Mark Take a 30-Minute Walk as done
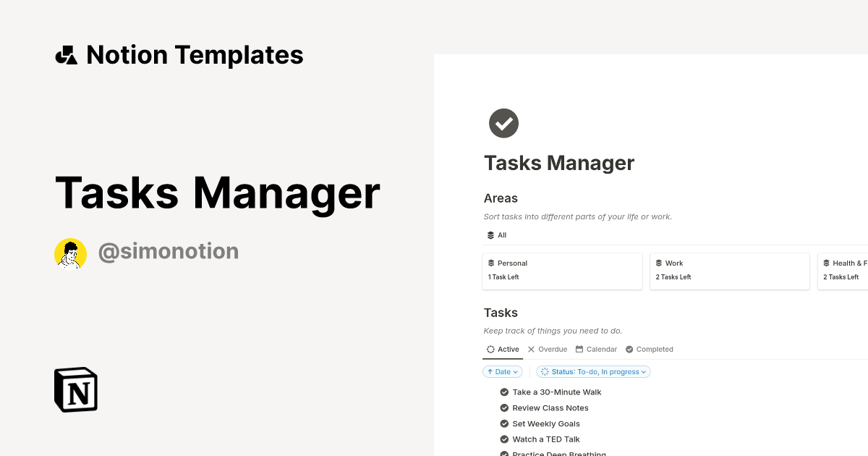This screenshot has height=456, width=868. click(504, 392)
